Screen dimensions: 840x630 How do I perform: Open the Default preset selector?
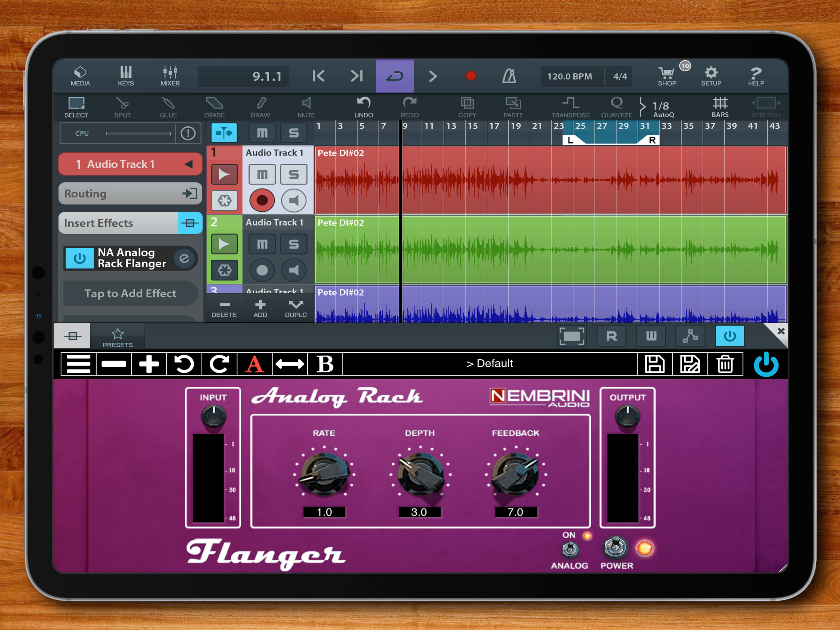click(x=489, y=364)
